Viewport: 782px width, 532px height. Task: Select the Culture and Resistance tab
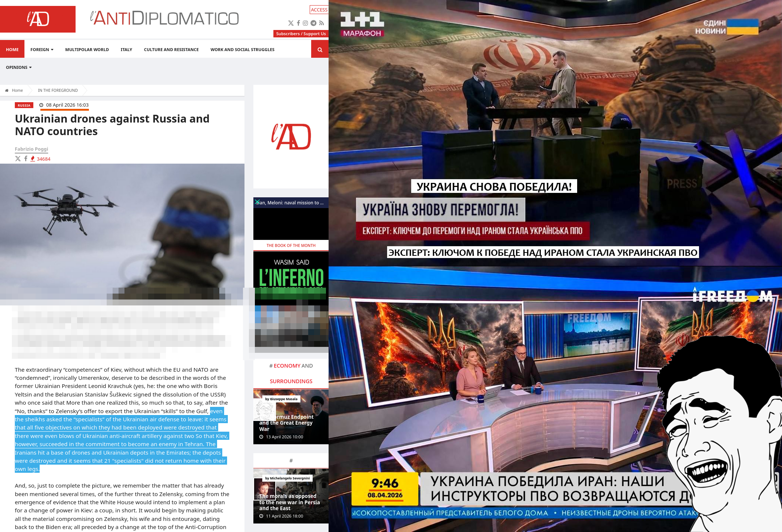(171, 49)
